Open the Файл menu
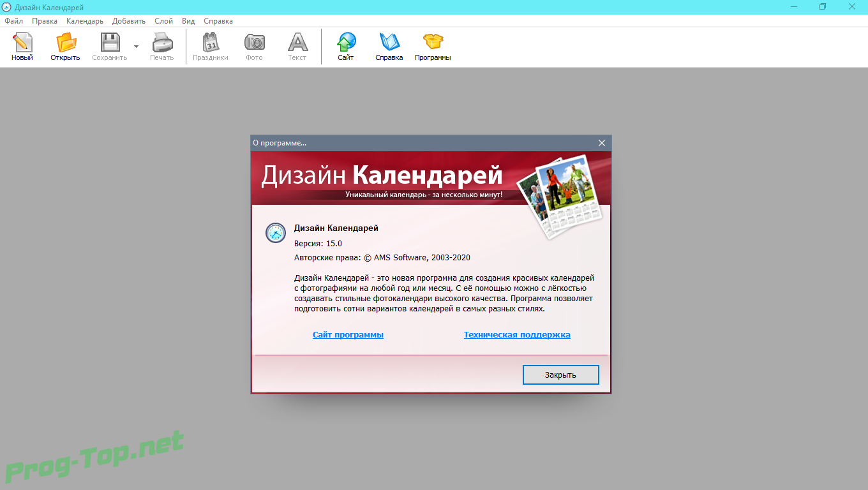Viewport: 868px width, 490px height. tap(13, 21)
